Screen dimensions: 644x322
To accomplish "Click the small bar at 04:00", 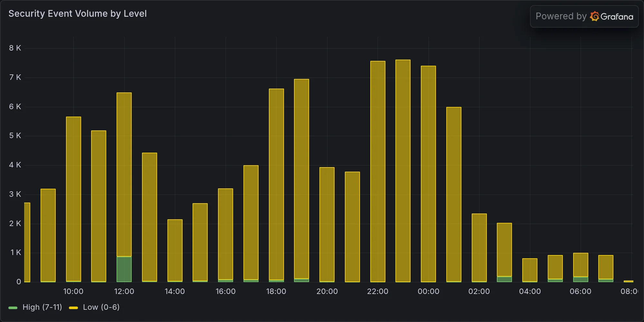I will pyautogui.click(x=530, y=270).
